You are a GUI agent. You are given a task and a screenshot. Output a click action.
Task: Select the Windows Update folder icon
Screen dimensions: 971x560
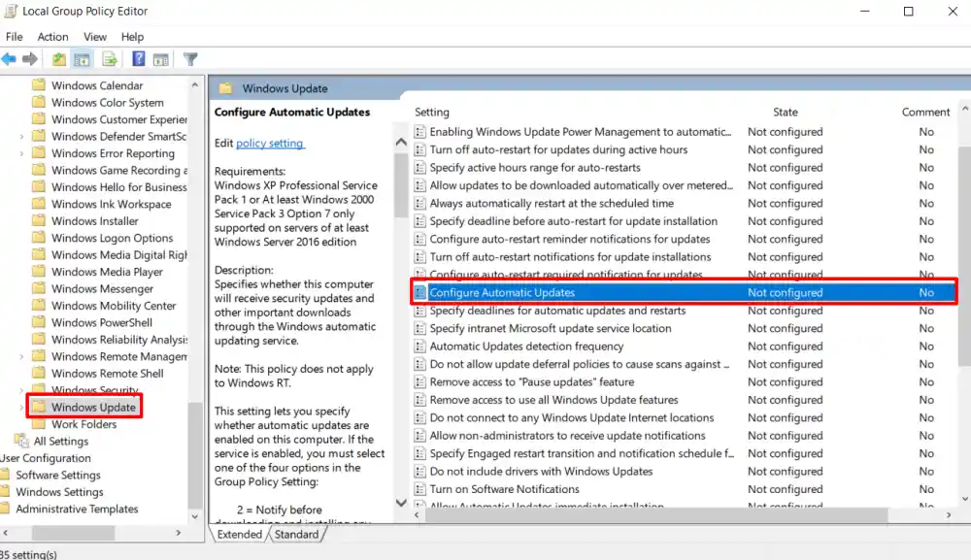pos(41,407)
